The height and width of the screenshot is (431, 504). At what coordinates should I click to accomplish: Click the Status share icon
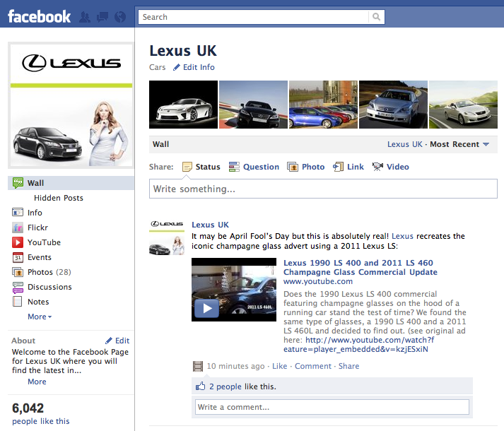coord(187,167)
